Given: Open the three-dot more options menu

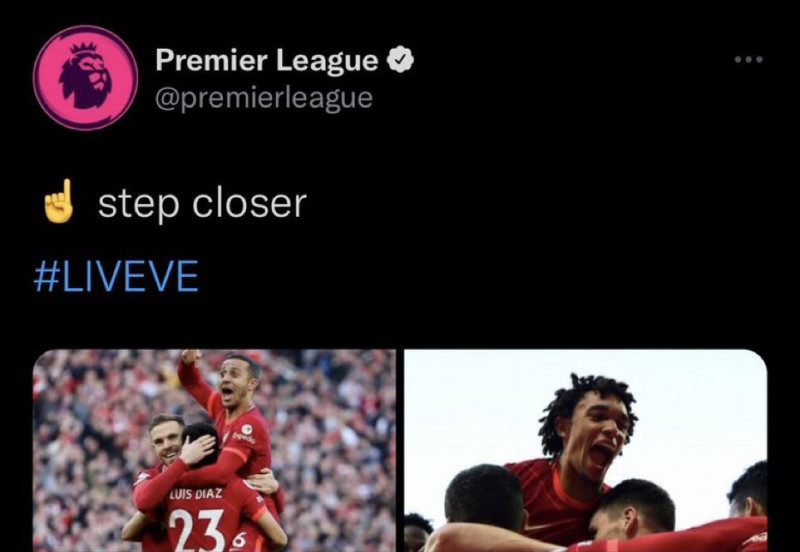Looking at the screenshot, I should (748, 60).
